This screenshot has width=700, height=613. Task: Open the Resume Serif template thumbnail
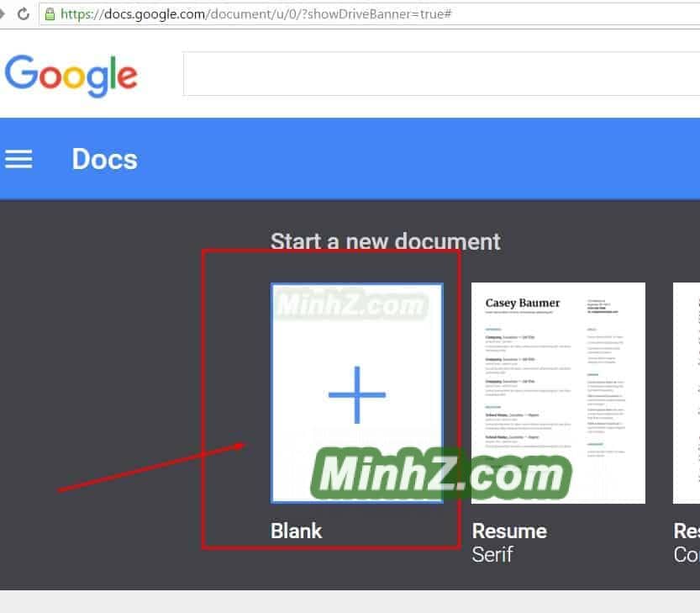coord(558,394)
